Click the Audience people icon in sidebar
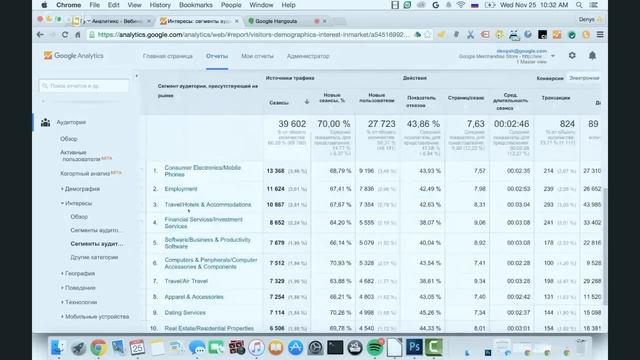Viewport: 640px width, 360px height. click(46, 122)
